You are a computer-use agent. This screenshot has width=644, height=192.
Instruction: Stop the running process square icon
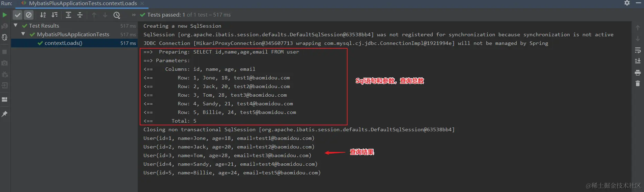click(x=4, y=52)
